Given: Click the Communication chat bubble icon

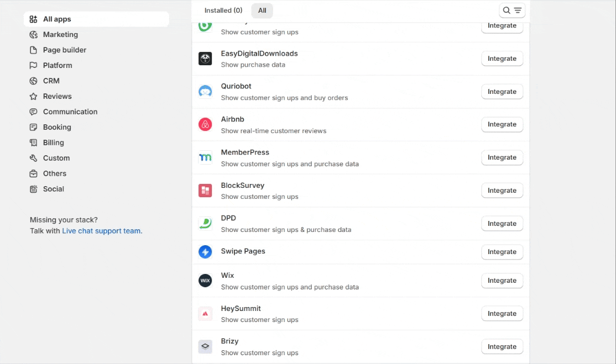Looking at the screenshot, I should coord(33,112).
